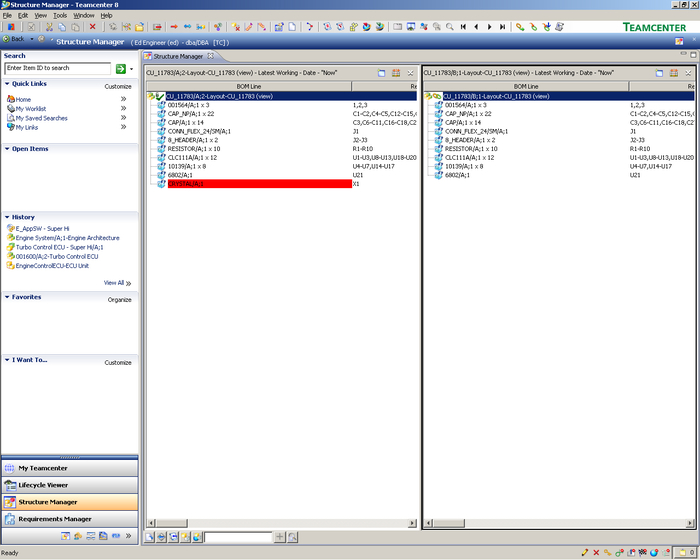Click the left pane horizontal scrollbar thumb
This screenshot has height=560, width=700.
click(171, 523)
